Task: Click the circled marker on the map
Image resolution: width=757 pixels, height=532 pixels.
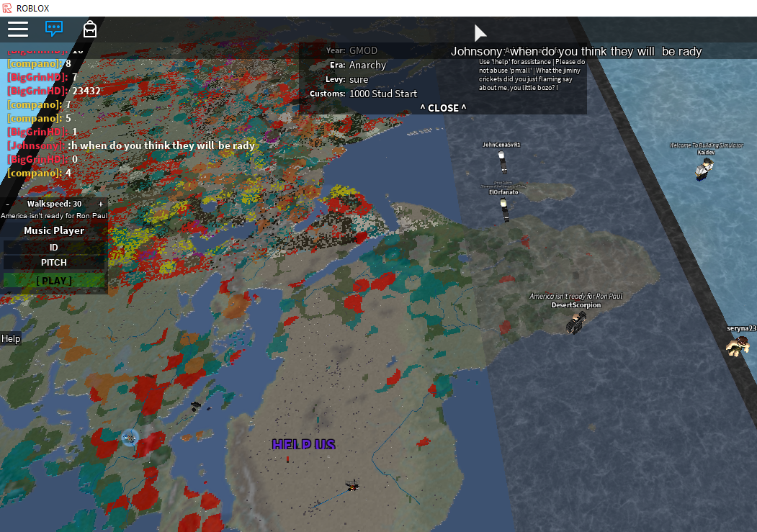Action: [130, 438]
